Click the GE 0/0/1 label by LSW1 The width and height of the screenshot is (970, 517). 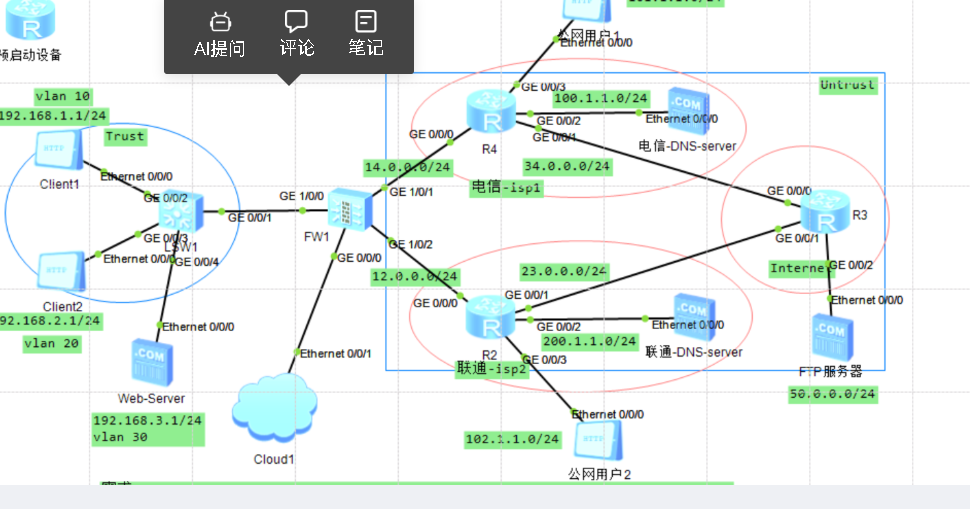point(250,217)
